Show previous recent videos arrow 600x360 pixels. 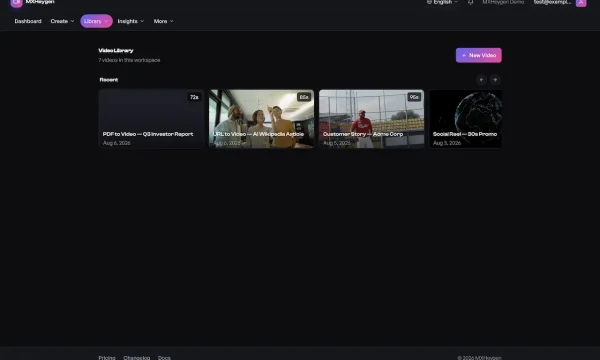tap(481, 80)
